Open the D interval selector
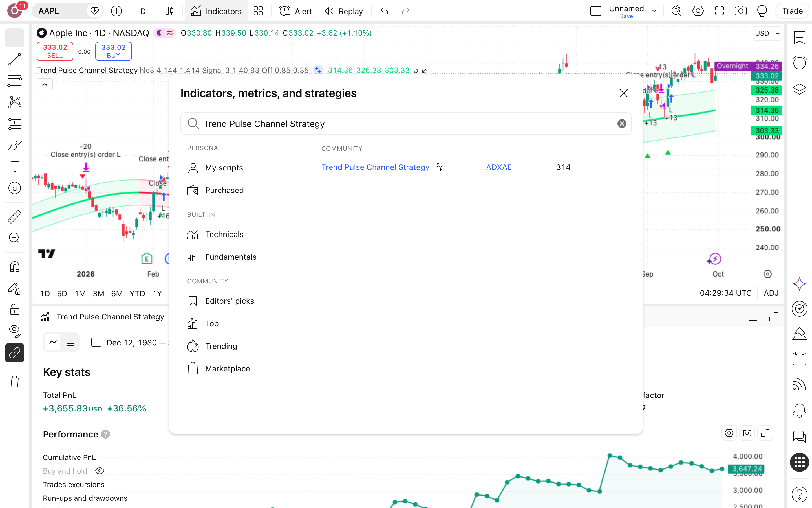 click(x=143, y=11)
